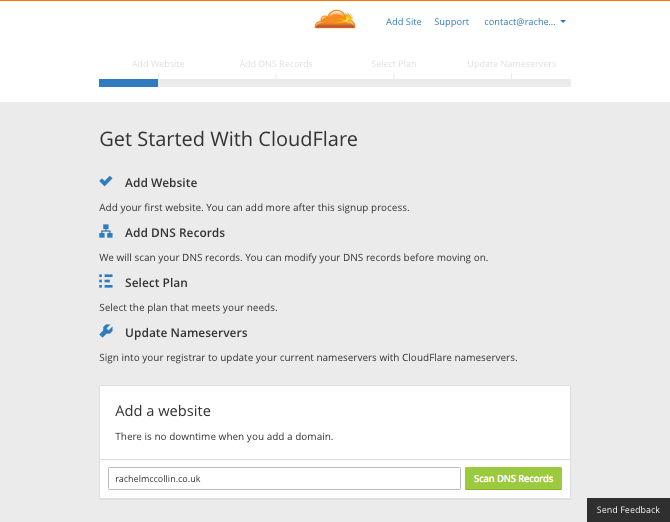Click the Send Feedback button
Screen dimensions: 670x522
click(x=628, y=510)
